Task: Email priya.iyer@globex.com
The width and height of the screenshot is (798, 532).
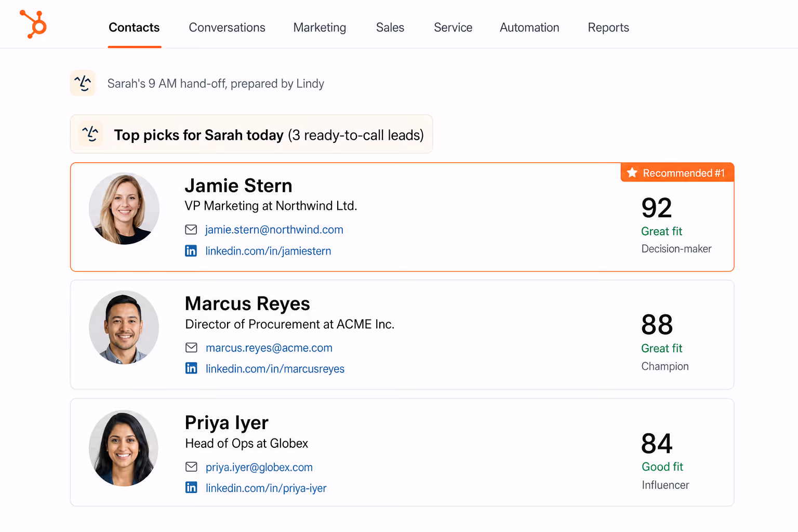Action: [x=259, y=468]
